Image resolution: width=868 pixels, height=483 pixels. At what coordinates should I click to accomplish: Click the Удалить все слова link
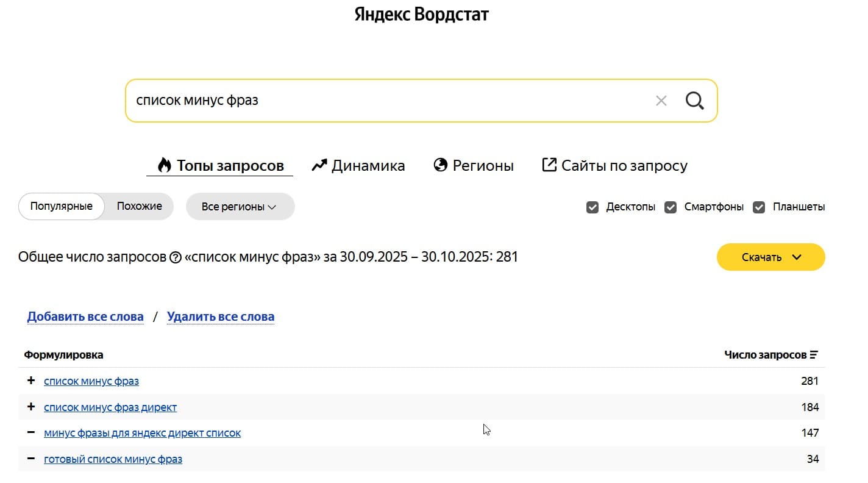point(221,317)
